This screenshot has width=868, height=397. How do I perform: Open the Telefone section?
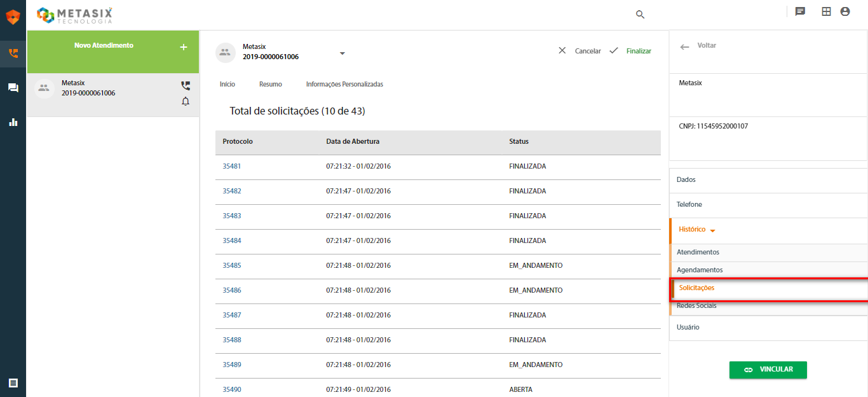pos(768,205)
